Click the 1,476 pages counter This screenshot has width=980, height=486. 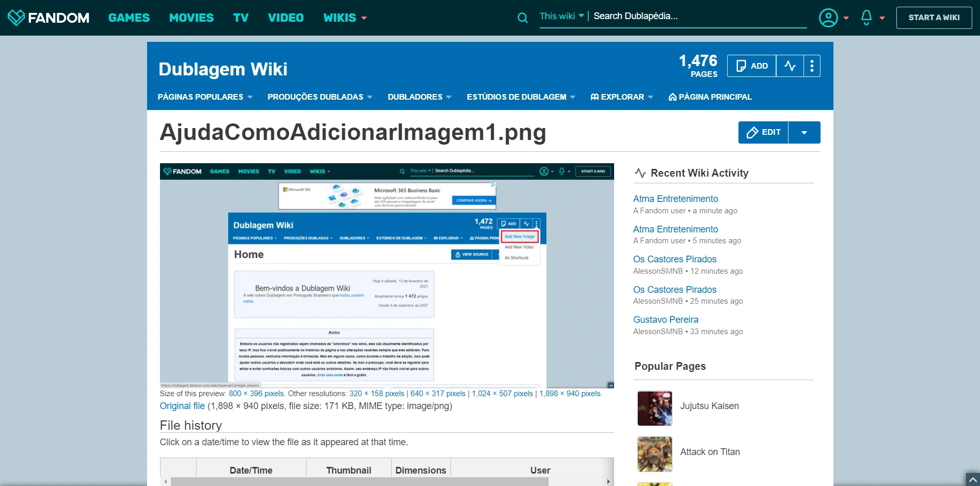[x=698, y=66]
